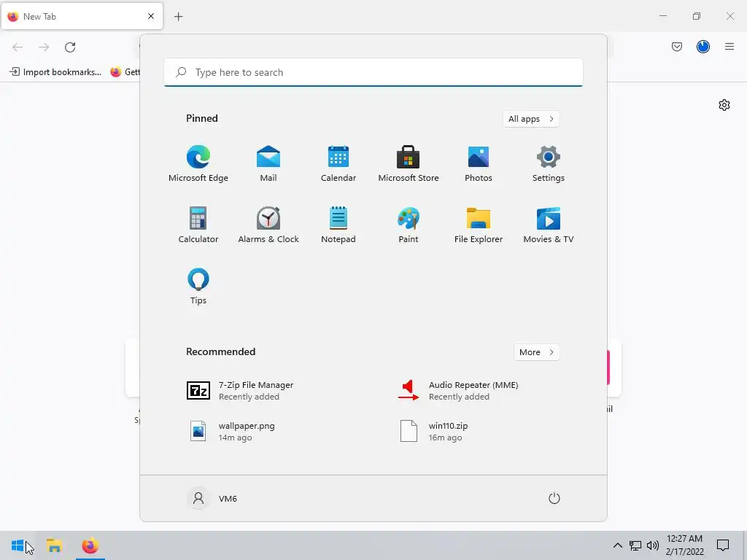Open the notification center icon
747x560 pixels.
[723, 545]
